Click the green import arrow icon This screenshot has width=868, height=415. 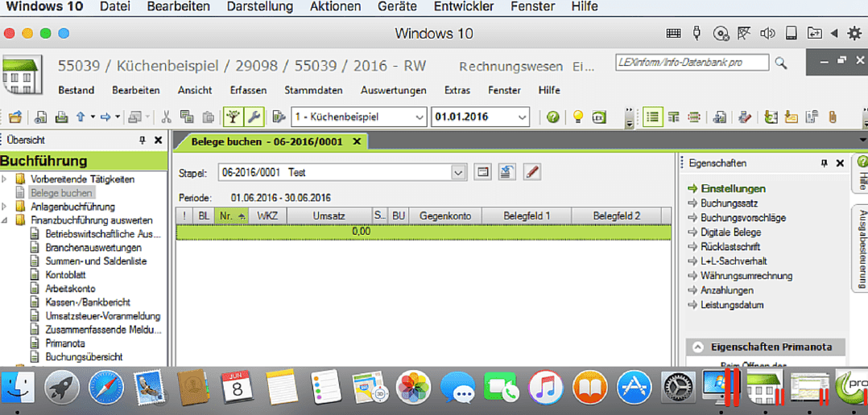click(771, 117)
